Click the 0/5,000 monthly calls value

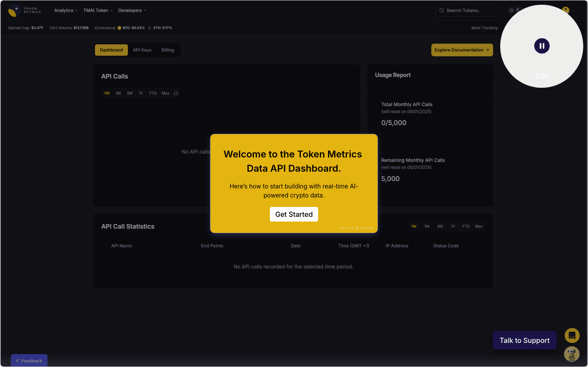click(x=394, y=123)
